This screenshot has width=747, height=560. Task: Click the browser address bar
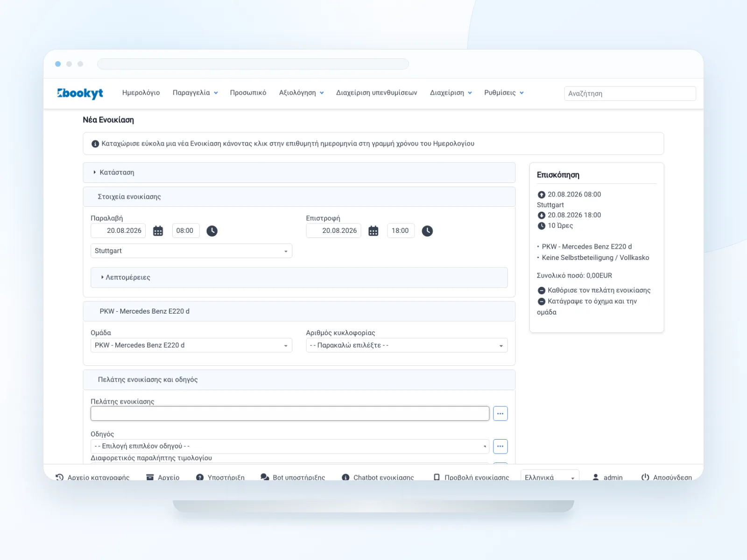253,64
